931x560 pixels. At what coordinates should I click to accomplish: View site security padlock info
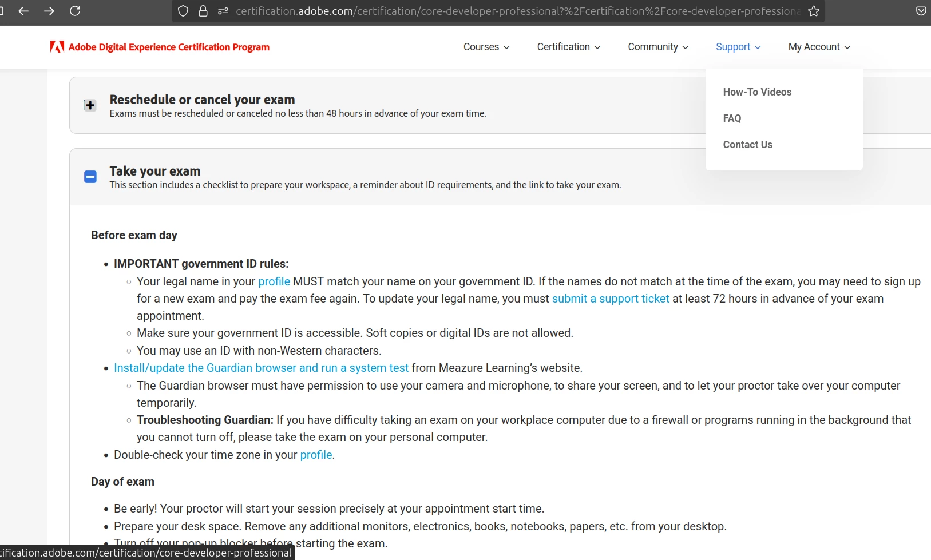pyautogui.click(x=203, y=11)
